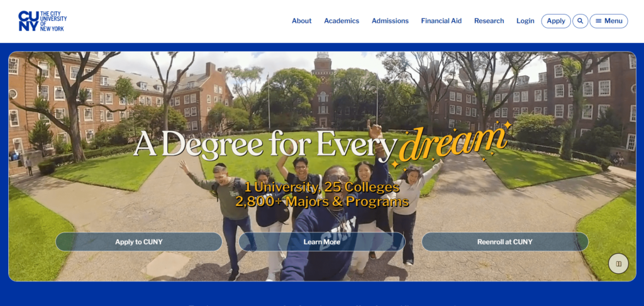Click the Apply to CUNY button
644x306 pixels.
coord(139,242)
